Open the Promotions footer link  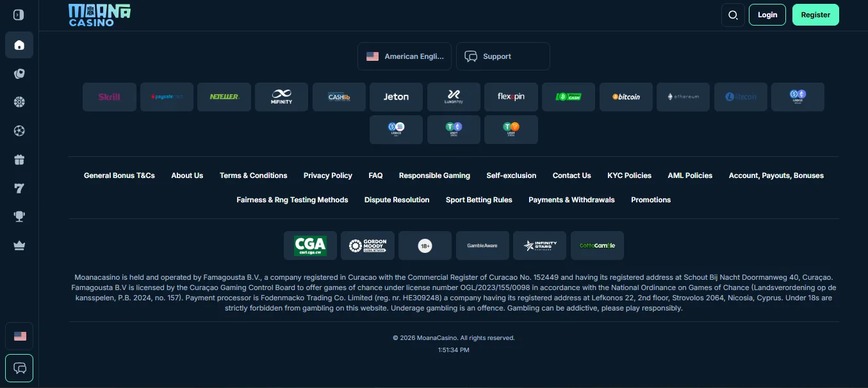(x=651, y=200)
